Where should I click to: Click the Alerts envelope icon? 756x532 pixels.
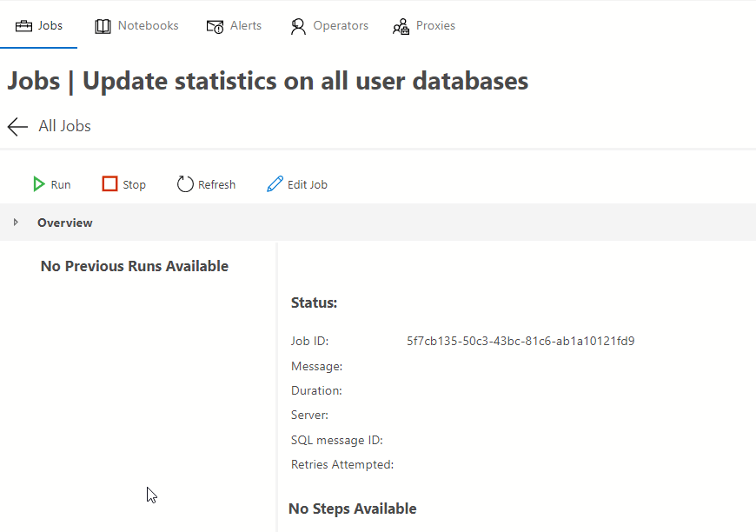pyautogui.click(x=215, y=26)
